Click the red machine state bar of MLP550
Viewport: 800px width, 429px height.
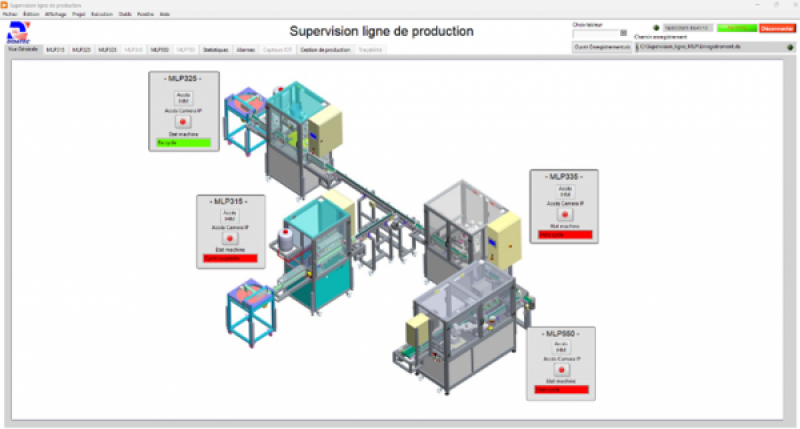[562, 390]
